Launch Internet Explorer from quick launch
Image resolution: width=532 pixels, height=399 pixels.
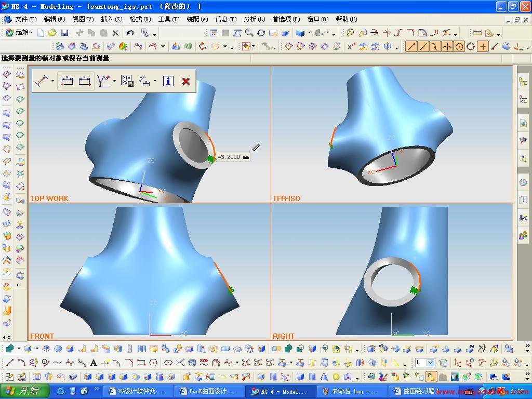[60, 391]
